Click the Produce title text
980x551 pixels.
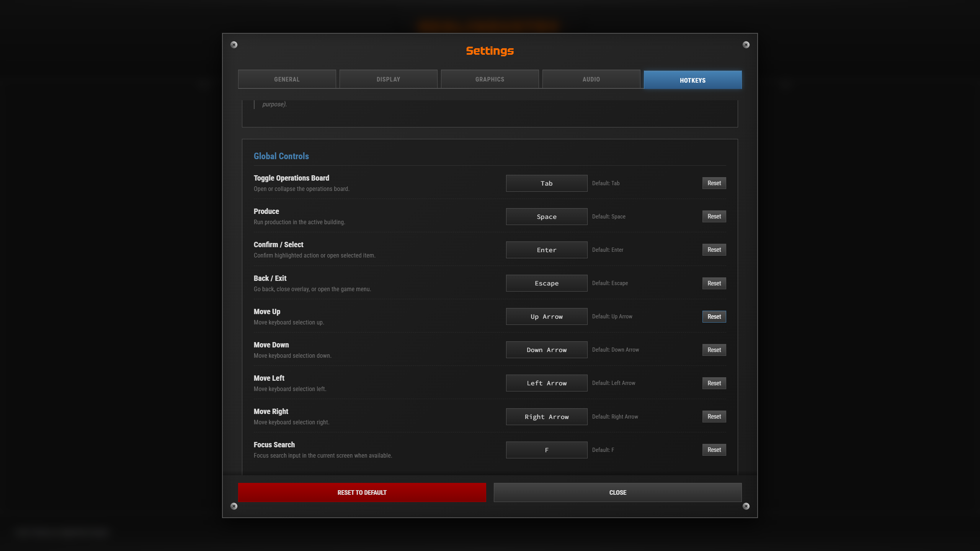(266, 211)
